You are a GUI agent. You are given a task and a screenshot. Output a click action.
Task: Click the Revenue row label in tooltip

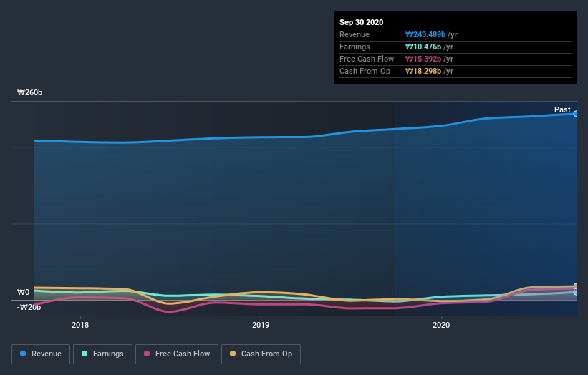coord(355,34)
